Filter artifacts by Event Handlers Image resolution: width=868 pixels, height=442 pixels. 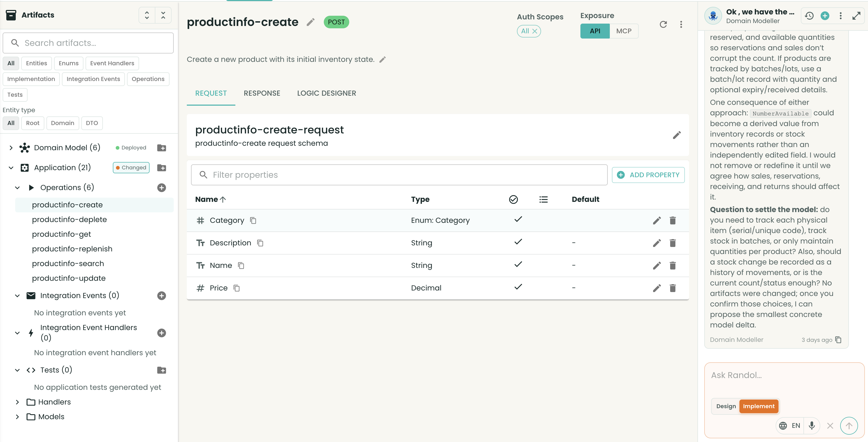(x=112, y=63)
